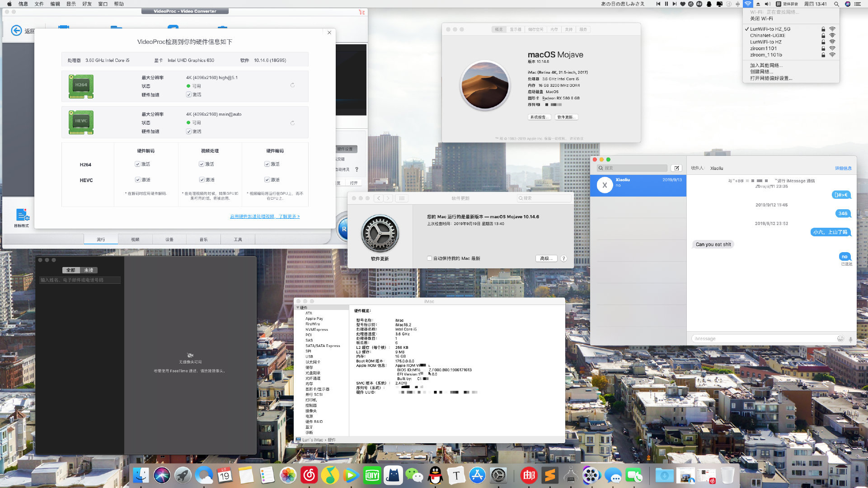Image resolution: width=868 pixels, height=488 pixels.
Task: Toggle H264 hardware encoding checkbox
Action: [x=267, y=164]
